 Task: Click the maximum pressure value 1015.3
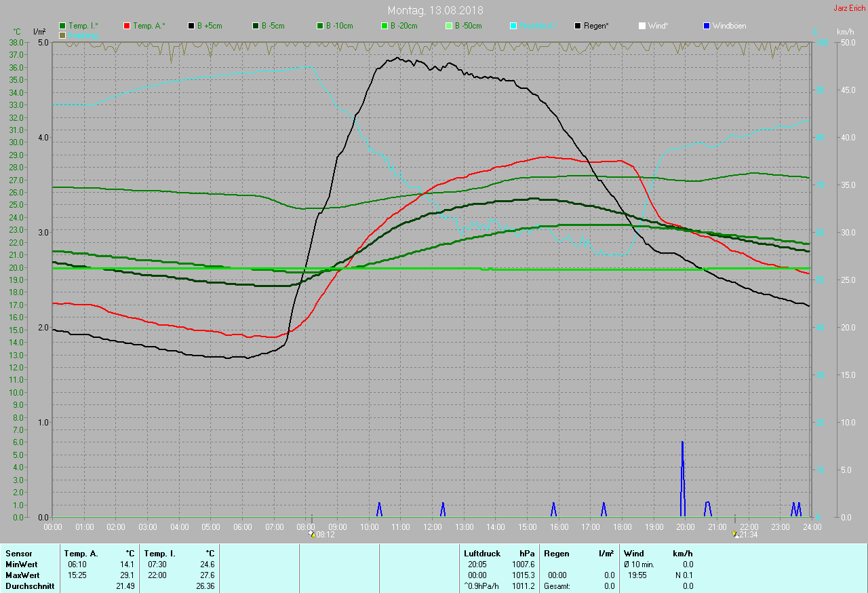(523, 575)
